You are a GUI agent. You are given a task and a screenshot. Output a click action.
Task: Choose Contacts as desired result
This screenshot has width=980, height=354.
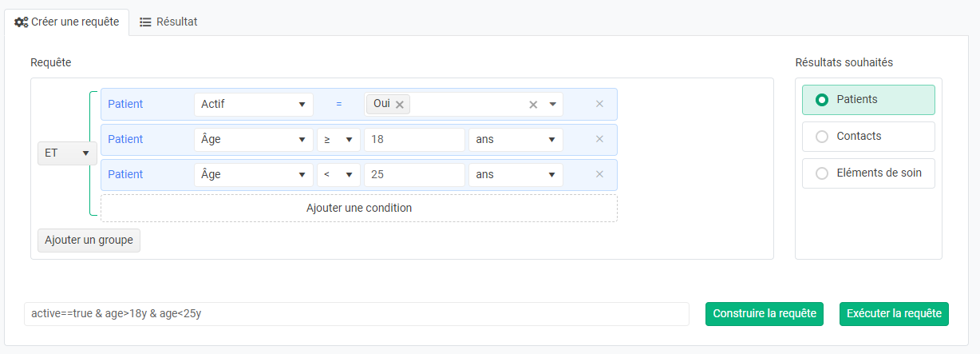[868, 137]
